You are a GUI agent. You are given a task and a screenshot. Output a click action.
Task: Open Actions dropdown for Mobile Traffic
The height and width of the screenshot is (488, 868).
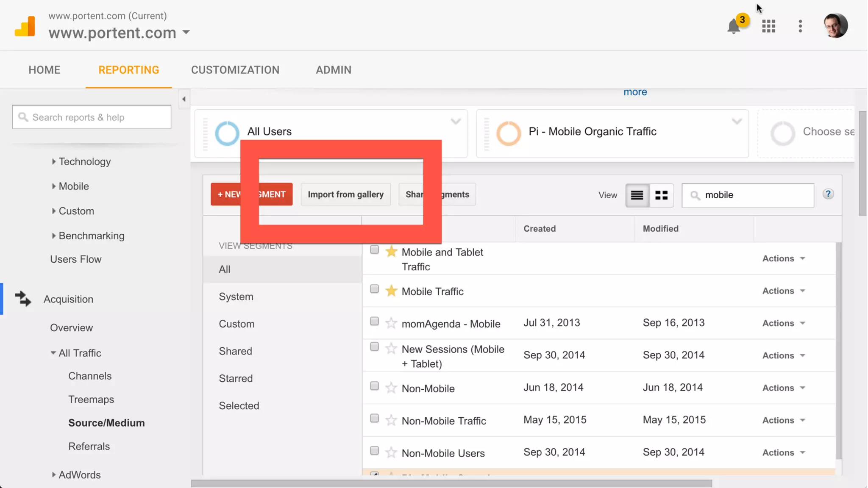pos(784,291)
